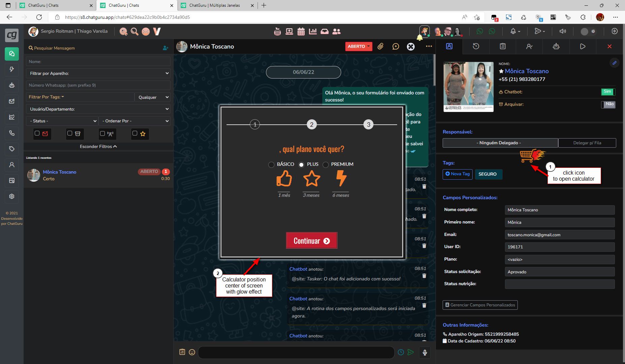Click the logout icon in the top bar

tap(615, 31)
